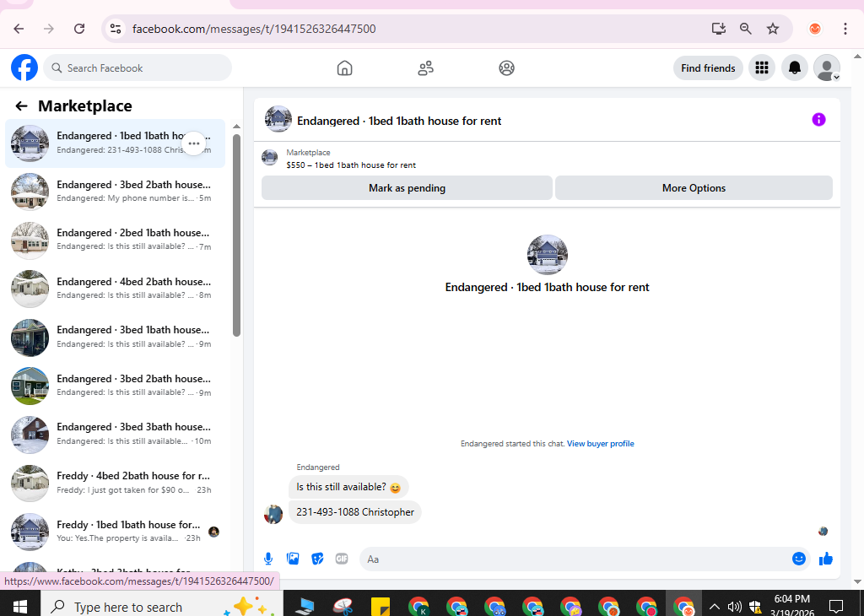Open Freddy 1bed 1bath house conversation
The height and width of the screenshot is (616, 864).
[115, 531]
